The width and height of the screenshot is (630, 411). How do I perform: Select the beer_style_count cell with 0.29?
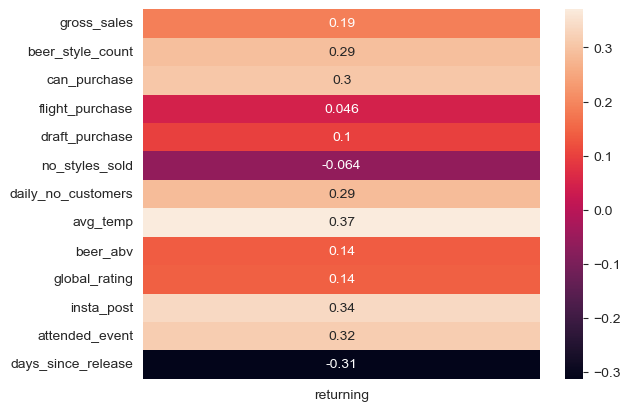point(342,52)
